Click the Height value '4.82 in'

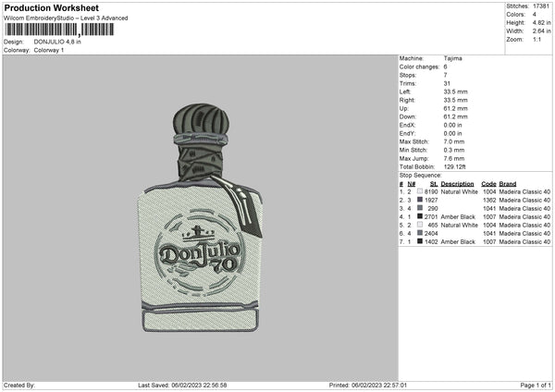pos(541,22)
